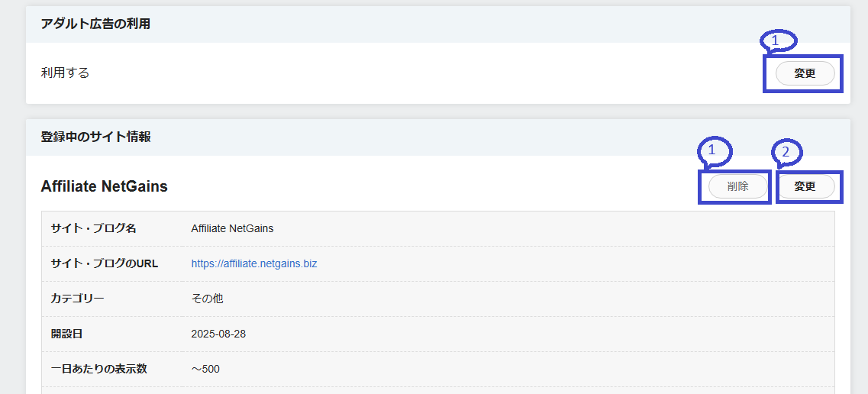
Task: Click the その他 category value
Action: (207, 299)
